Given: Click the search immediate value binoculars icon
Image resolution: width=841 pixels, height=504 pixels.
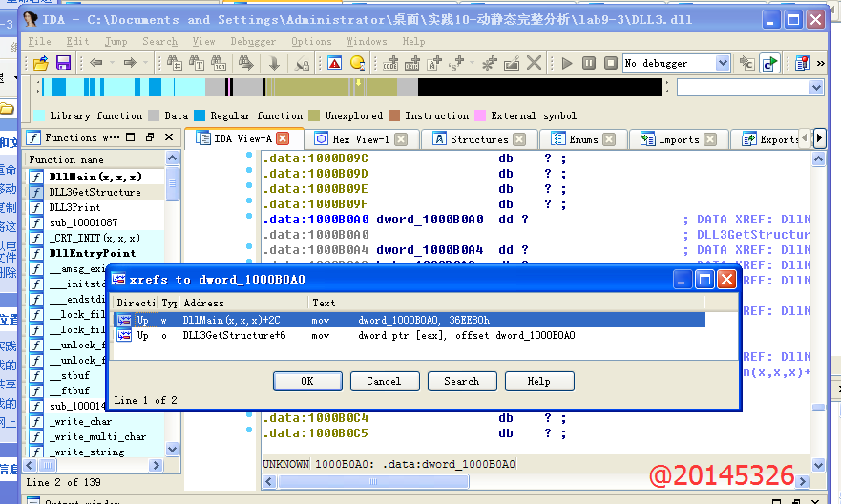Looking at the screenshot, I should click(175, 63).
